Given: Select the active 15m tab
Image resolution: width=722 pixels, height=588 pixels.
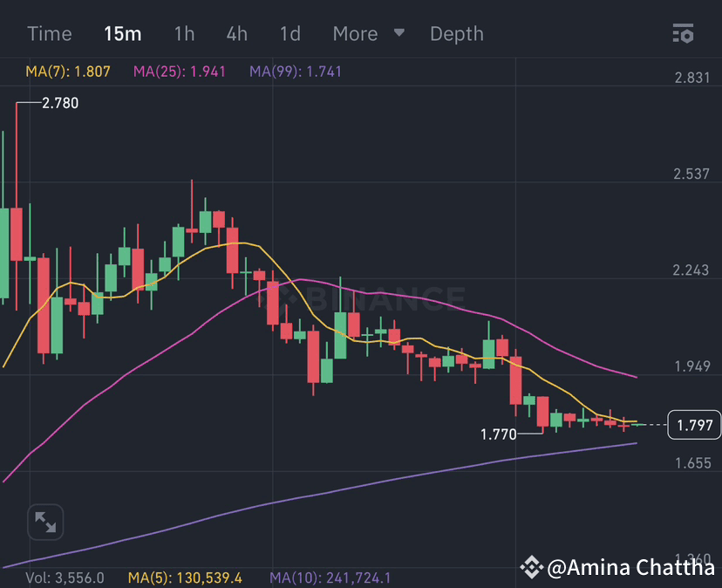Looking at the screenshot, I should click(x=123, y=33).
